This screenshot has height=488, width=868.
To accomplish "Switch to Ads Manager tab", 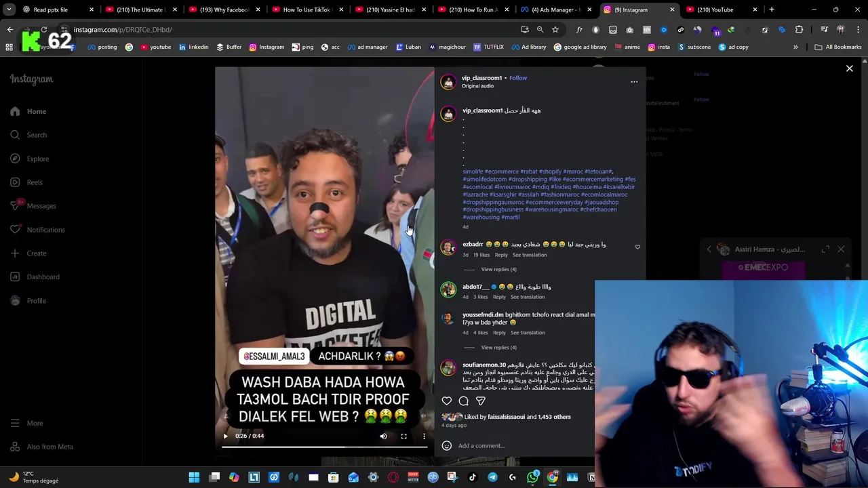I will (x=556, y=9).
